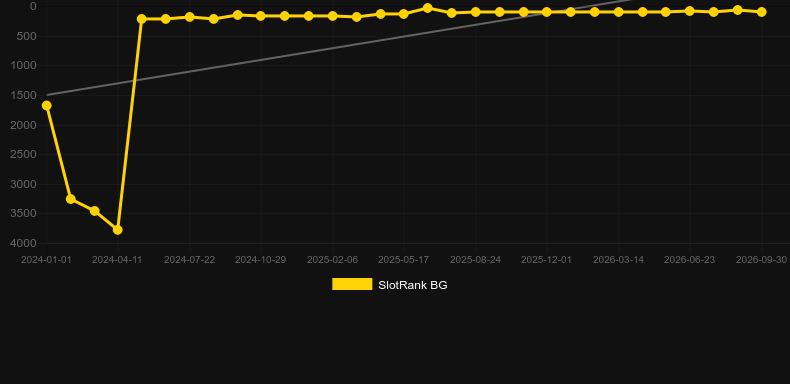Click the y-axis value 500
The image size is (790, 384).
pyautogui.click(x=27, y=36)
